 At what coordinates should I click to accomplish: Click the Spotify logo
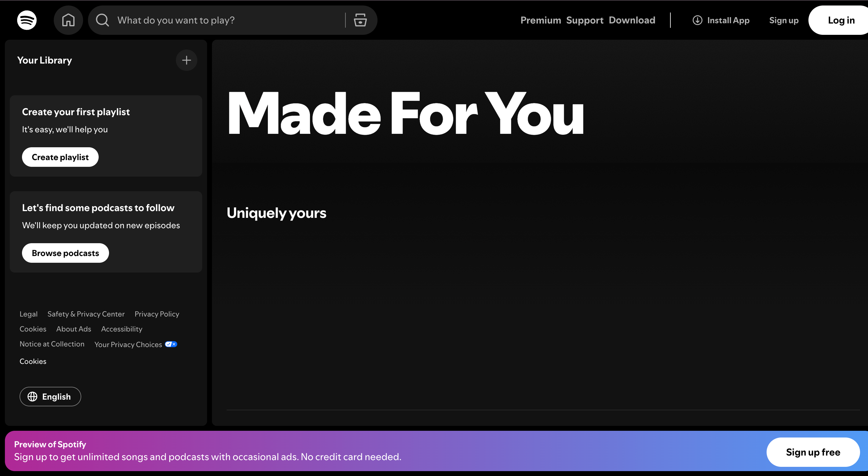coord(26,20)
